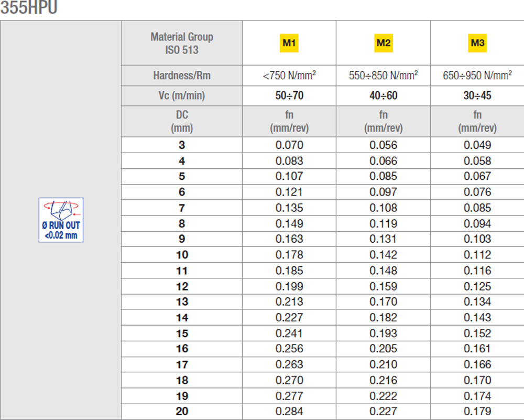
Task: Select the diameter 6 row label
Action: [182, 192]
